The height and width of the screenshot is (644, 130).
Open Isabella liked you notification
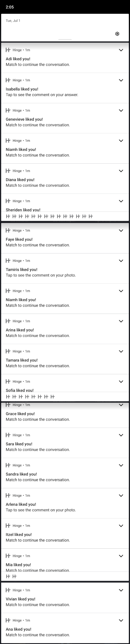65,88
